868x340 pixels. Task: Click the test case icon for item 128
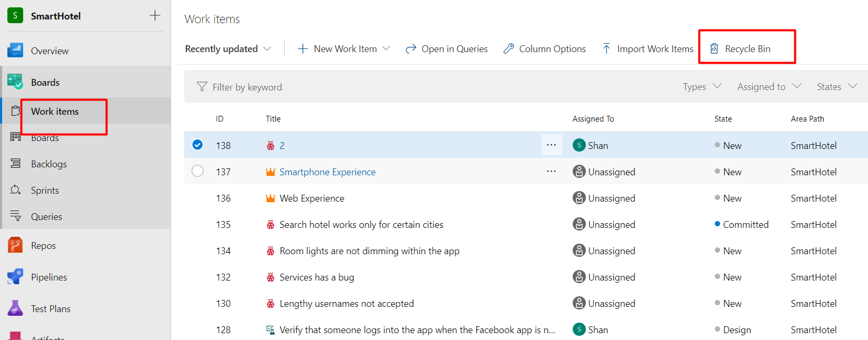pos(271,329)
